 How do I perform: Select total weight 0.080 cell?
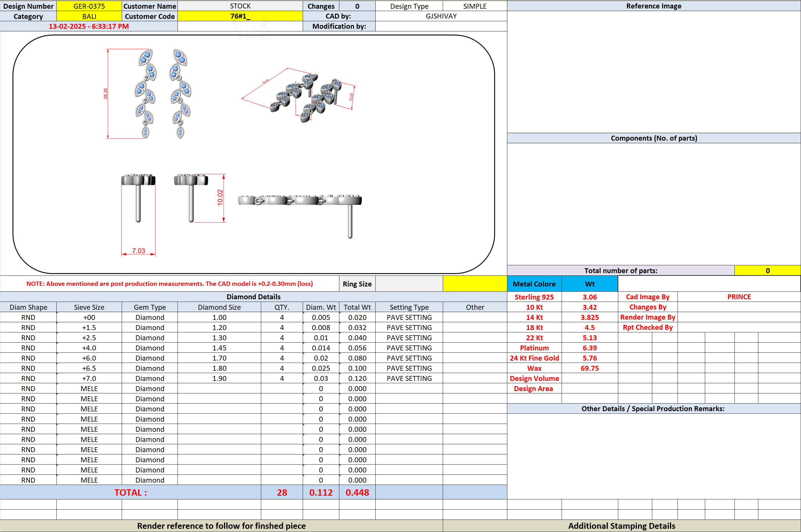(357, 358)
